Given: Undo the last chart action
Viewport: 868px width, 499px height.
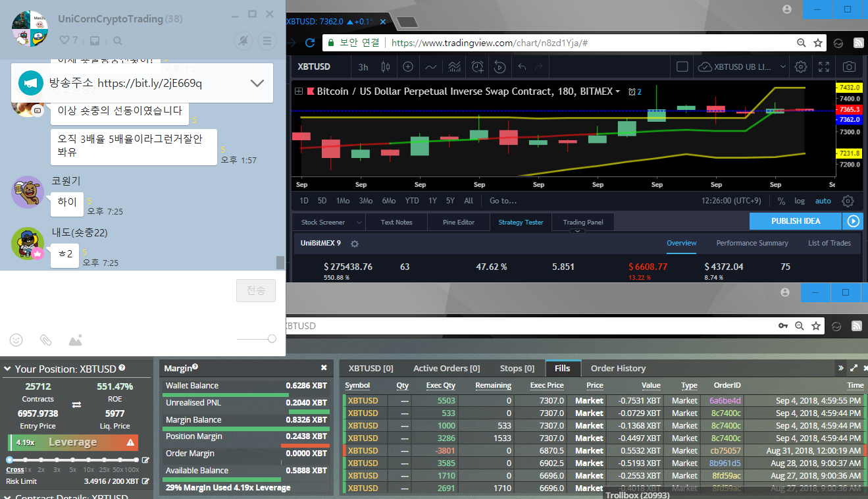Looking at the screenshot, I should click(x=523, y=66).
